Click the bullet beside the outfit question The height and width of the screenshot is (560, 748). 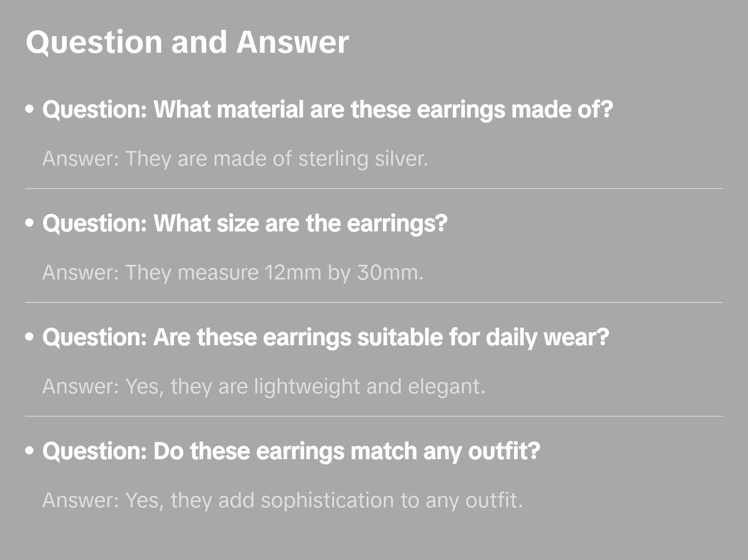[x=30, y=451]
